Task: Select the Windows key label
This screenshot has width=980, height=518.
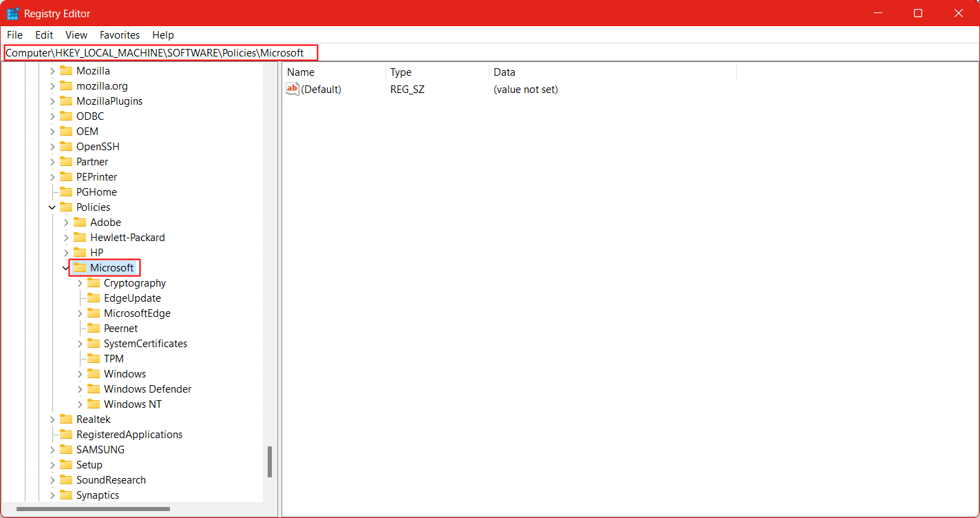Action: tap(125, 374)
